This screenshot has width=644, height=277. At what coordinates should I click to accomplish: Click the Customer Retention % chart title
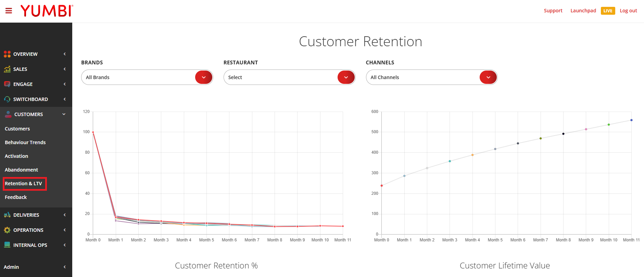[216, 266]
